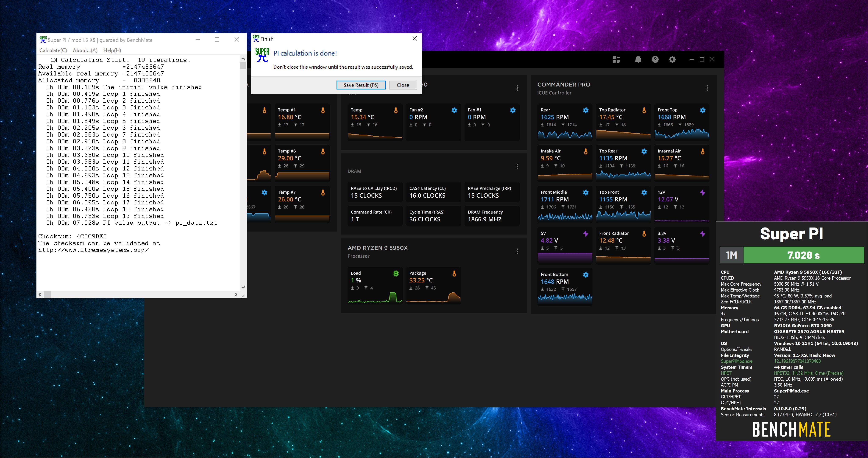
Task: Click RAS# Precharge (tRP) 15 CLOCKS card
Action: tap(492, 192)
